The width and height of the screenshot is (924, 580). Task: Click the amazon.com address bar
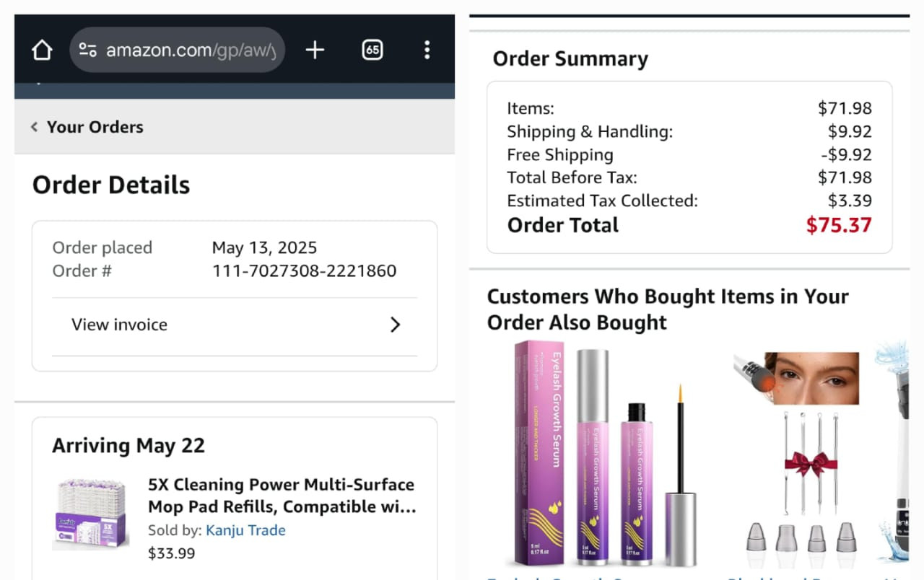coord(191,50)
